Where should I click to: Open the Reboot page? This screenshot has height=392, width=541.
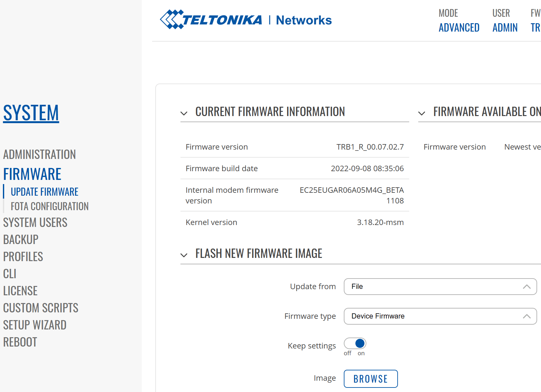20,342
